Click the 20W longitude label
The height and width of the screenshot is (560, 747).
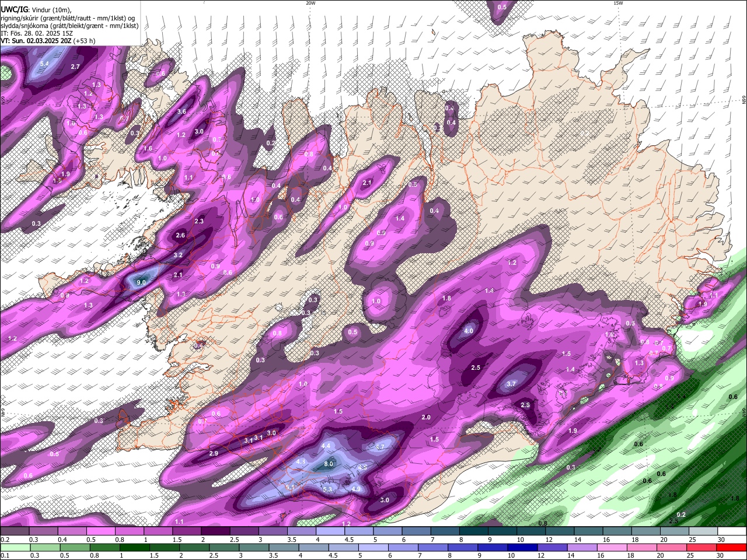[310, 3]
